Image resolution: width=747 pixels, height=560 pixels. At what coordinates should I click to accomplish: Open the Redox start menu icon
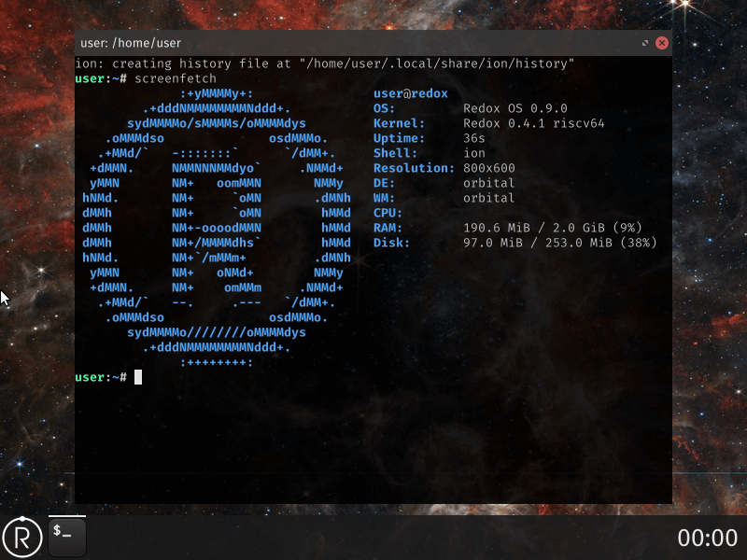[22, 537]
